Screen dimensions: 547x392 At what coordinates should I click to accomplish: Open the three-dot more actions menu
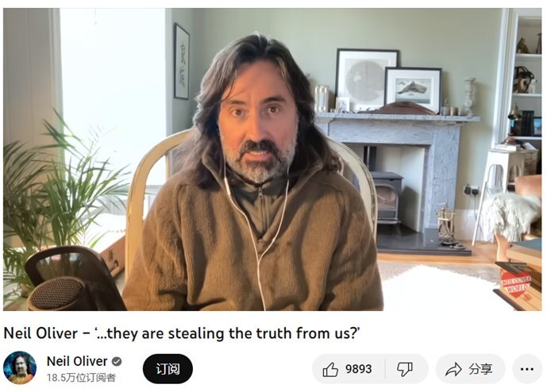pos(527,369)
